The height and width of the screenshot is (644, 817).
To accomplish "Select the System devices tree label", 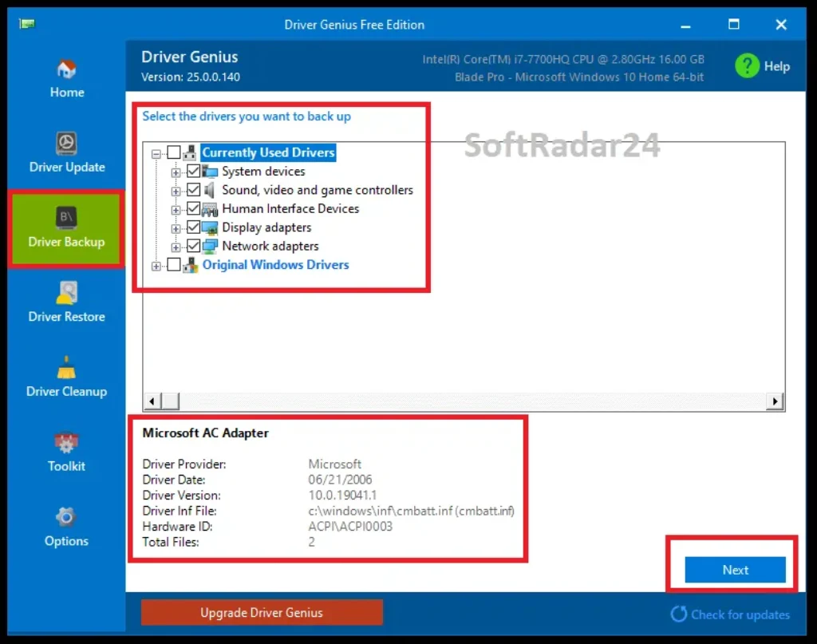I will [263, 171].
